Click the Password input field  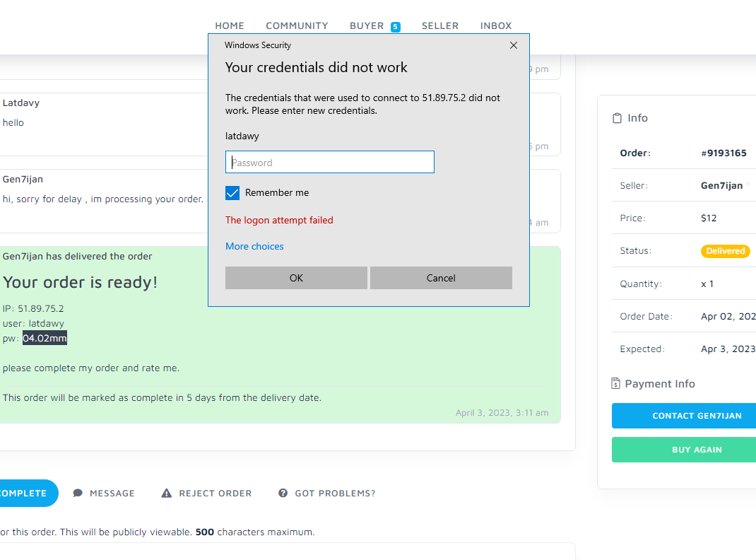pos(330,162)
